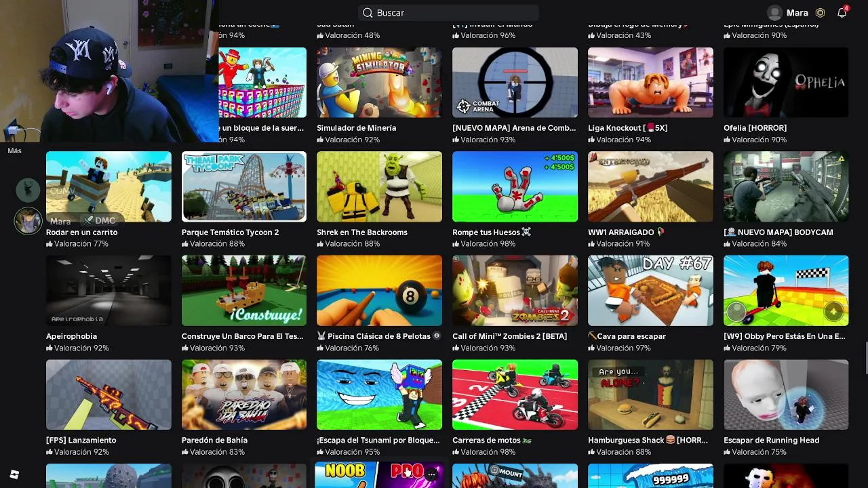Click the Apeirophobia title text

click(x=71, y=336)
